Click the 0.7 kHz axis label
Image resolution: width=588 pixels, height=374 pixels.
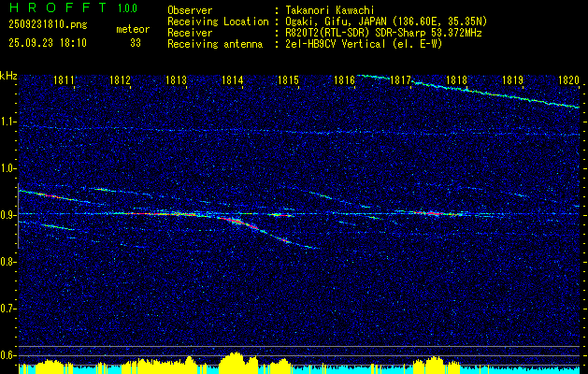click(8, 309)
